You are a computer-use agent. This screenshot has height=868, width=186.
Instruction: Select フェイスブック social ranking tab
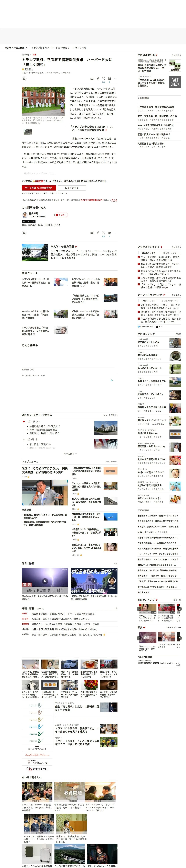click(148, 301)
